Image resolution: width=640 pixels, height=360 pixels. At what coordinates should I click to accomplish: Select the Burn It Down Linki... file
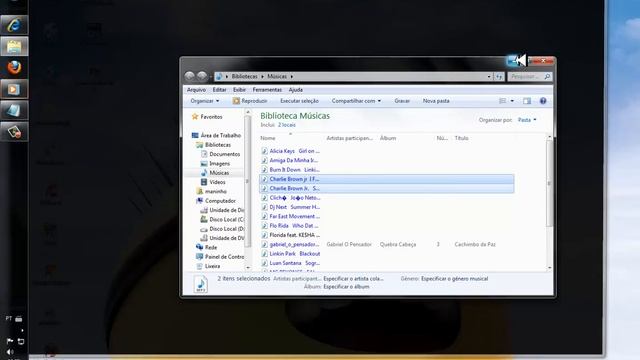pyautogui.click(x=294, y=170)
